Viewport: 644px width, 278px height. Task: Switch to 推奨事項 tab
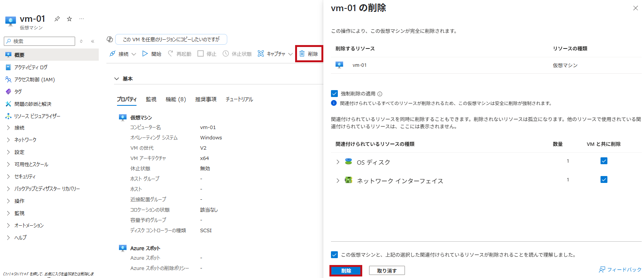206,99
